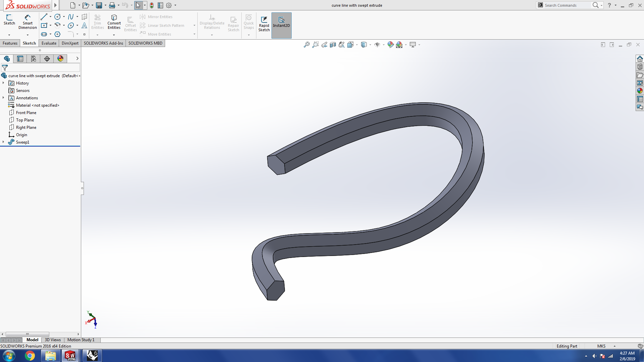Click the Material not specified item
The image size is (644, 362).
pyautogui.click(x=38, y=105)
